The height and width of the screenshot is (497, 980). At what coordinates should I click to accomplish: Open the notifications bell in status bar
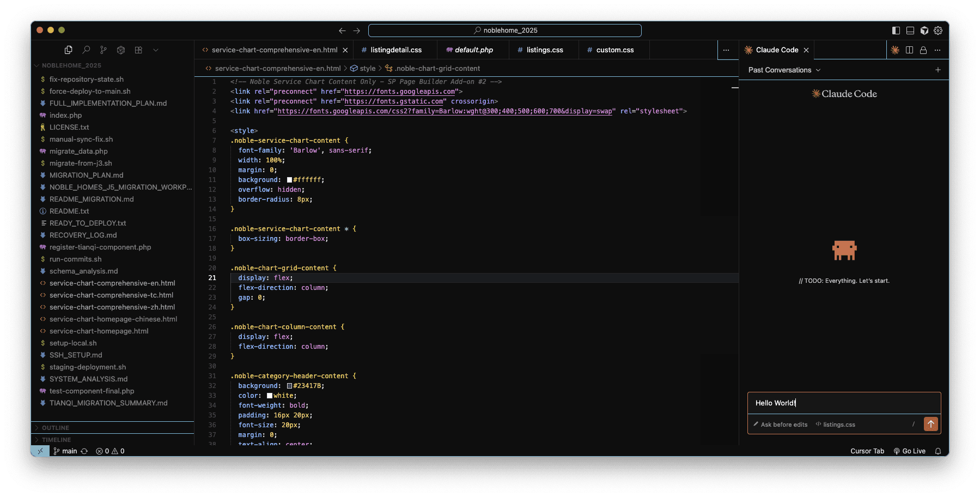(x=938, y=451)
